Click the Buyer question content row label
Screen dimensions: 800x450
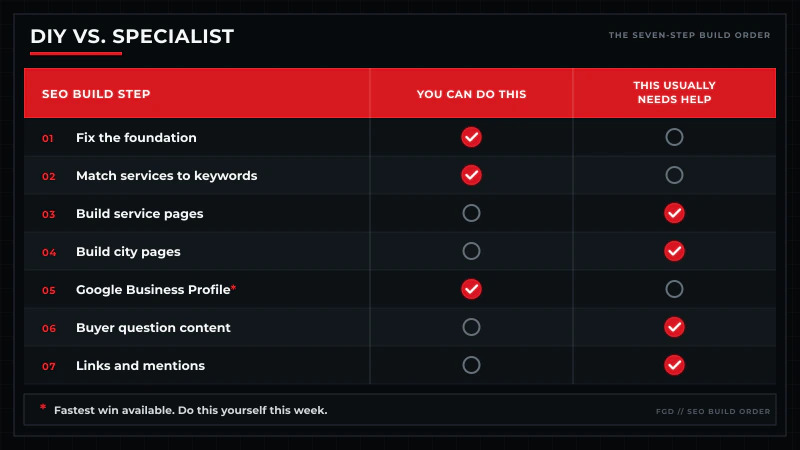tap(153, 328)
